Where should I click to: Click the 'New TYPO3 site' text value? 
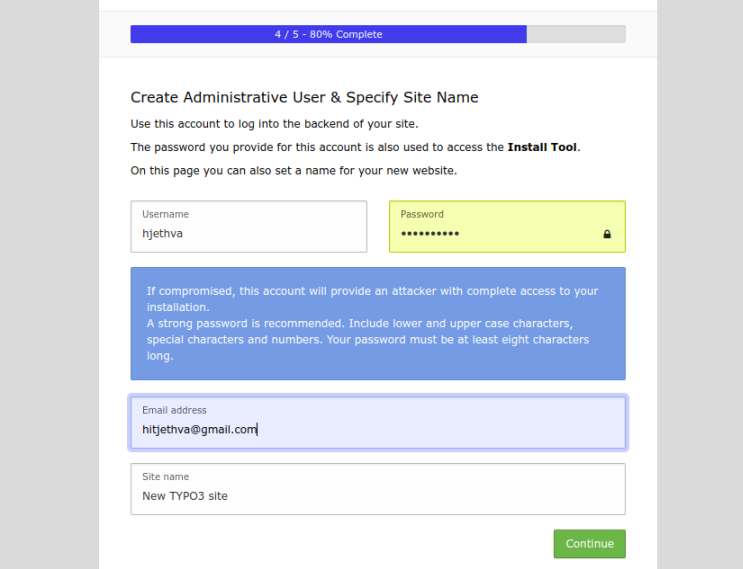click(185, 496)
